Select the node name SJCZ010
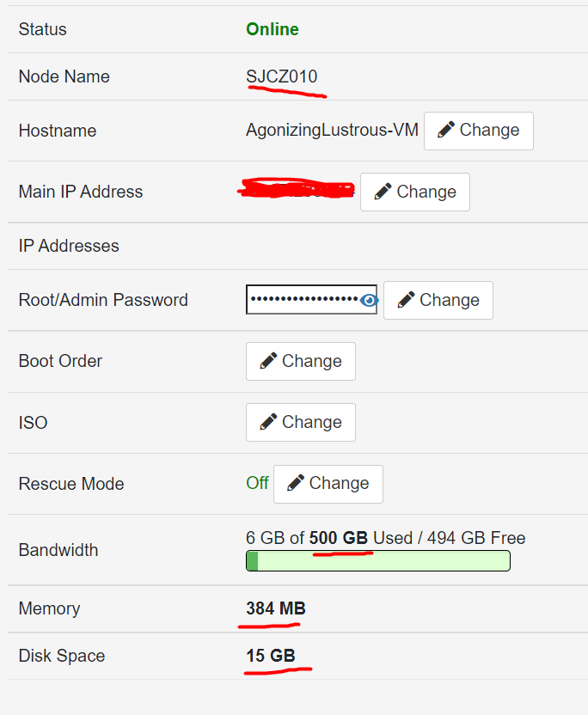This screenshot has height=715, width=588. (281, 76)
